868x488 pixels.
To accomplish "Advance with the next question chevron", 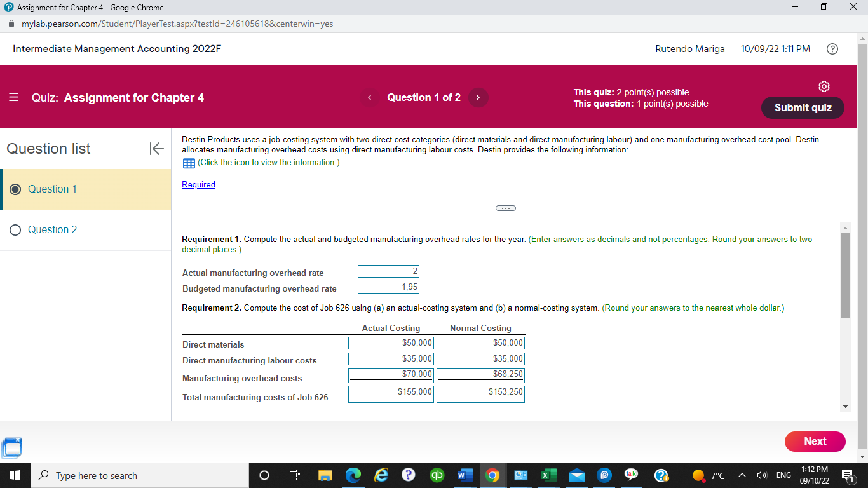I will click(x=477, y=97).
